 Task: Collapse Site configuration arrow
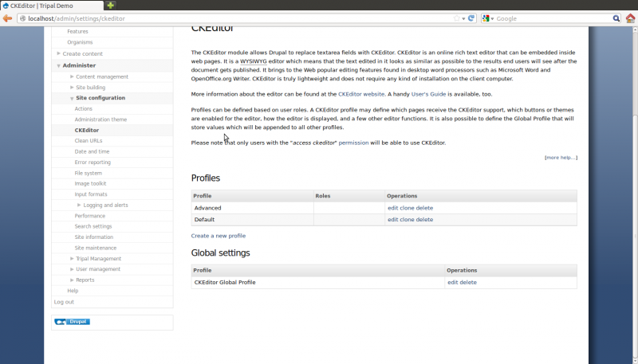pyautogui.click(x=72, y=98)
